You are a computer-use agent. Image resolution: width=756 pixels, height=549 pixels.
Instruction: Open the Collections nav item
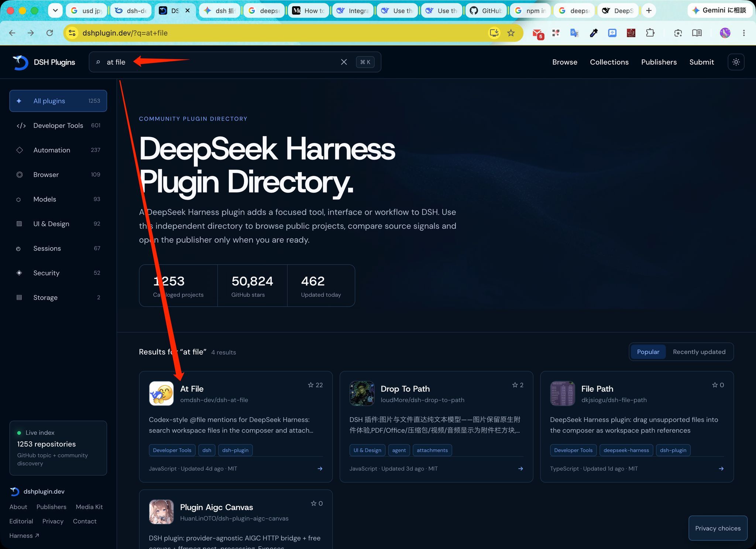pyautogui.click(x=609, y=62)
